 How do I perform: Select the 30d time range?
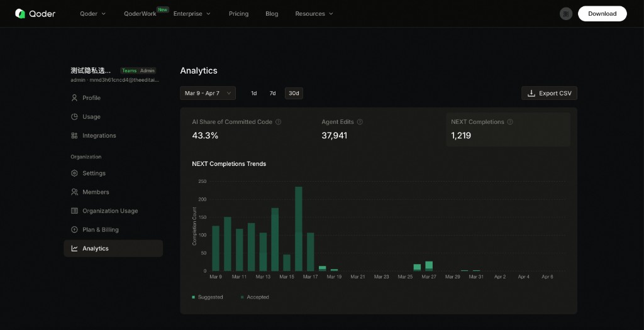point(294,93)
